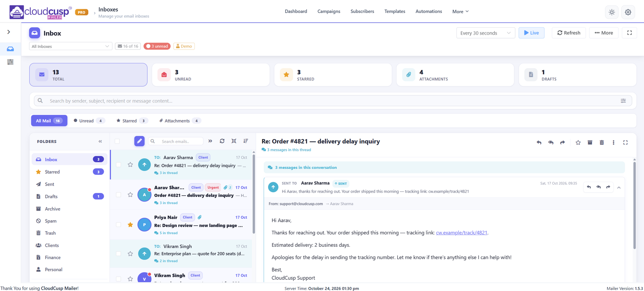Viewport: 644px width, 291px height.
Task: Archive the open conversation
Action: tap(590, 142)
